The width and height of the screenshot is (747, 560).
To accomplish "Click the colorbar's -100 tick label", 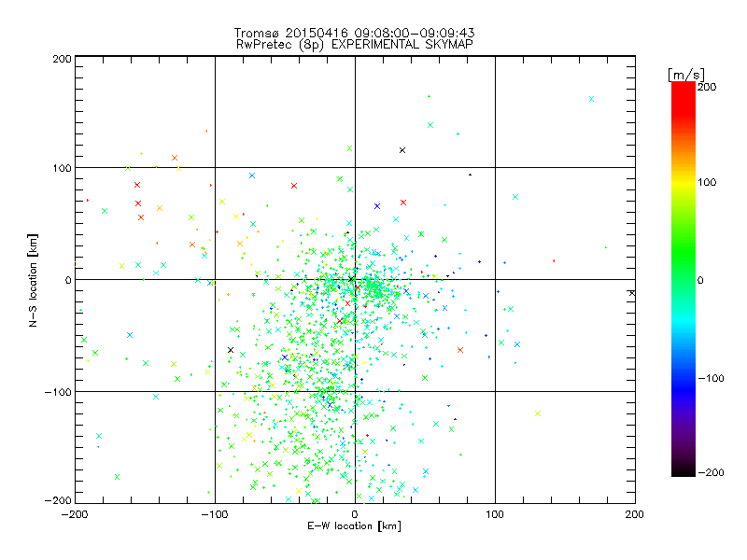I will pos(711,378).
